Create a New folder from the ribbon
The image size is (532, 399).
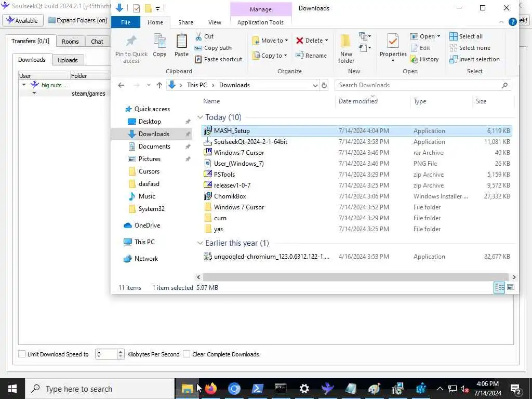coord(346,49)
